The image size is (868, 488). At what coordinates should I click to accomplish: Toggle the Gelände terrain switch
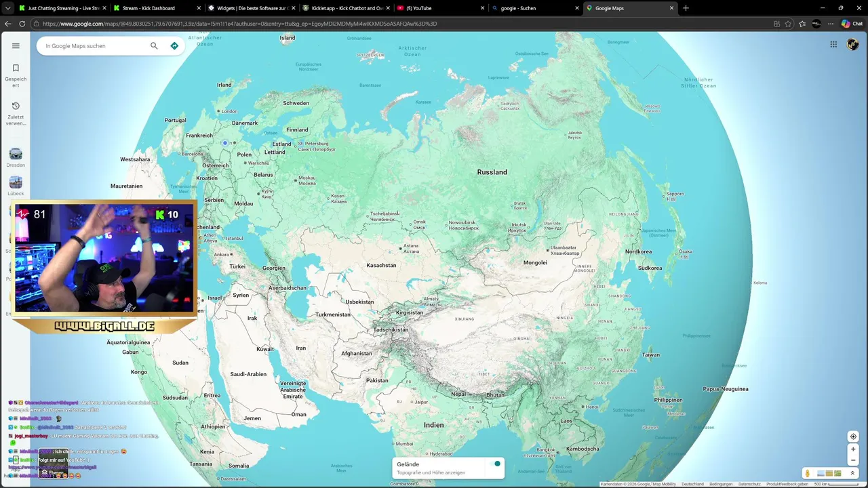point(497,464)
